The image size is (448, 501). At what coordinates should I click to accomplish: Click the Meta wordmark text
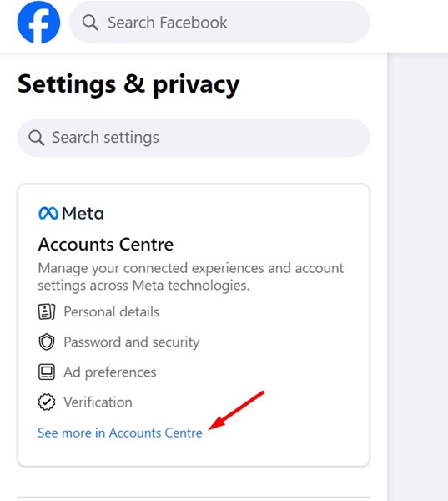coord(83,214)
